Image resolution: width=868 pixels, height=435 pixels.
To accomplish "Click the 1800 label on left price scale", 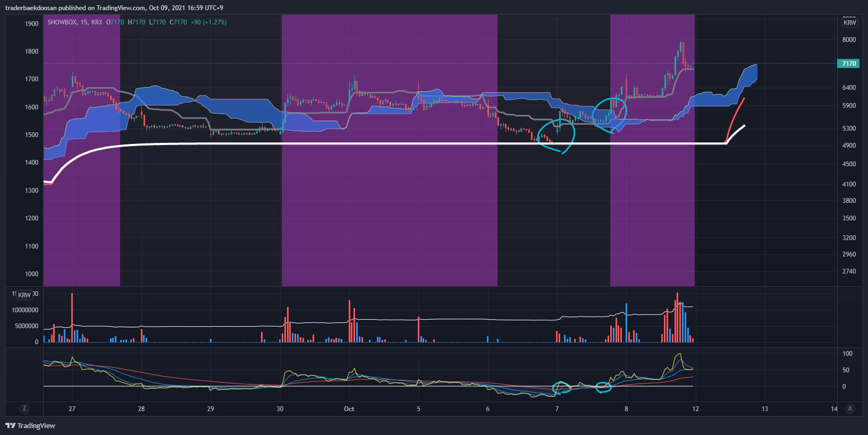I will coord(32,52).
